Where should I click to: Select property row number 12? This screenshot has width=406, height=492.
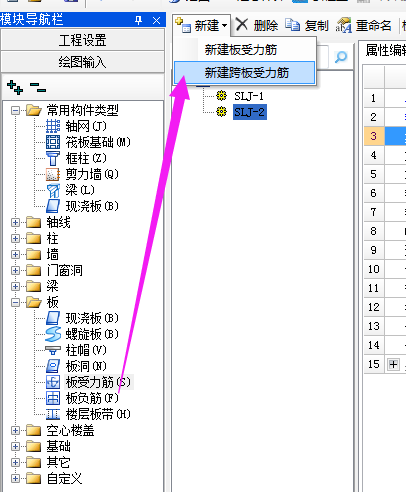374,307
